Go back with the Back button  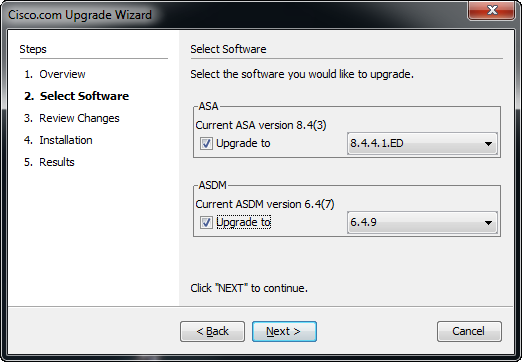212,331
